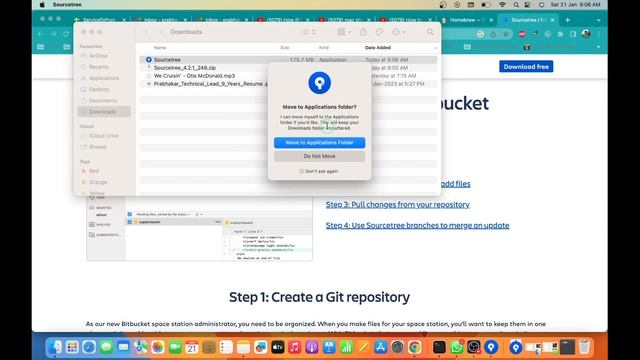Sort Finder list by Size column
The width and height of the screenshot is (640, 360).
point(285,48)
